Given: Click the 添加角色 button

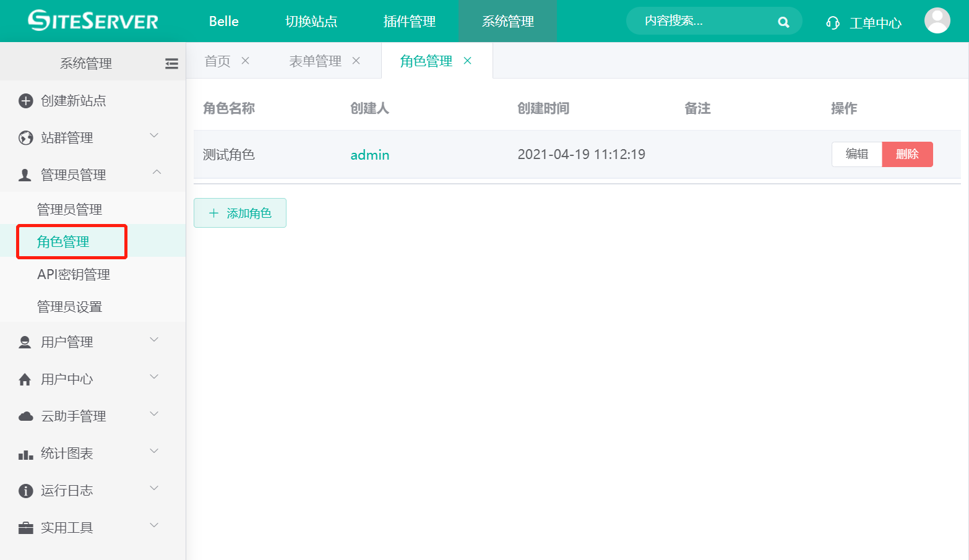Looking at the screenshot, I should [x=240, y=213].
